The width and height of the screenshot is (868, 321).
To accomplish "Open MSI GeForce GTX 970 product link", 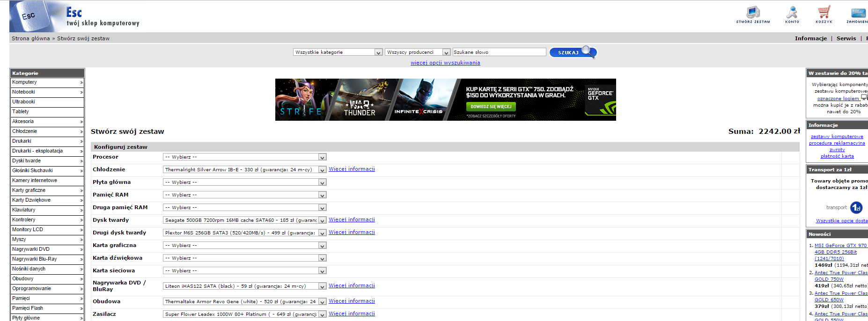I will point(841,252).
